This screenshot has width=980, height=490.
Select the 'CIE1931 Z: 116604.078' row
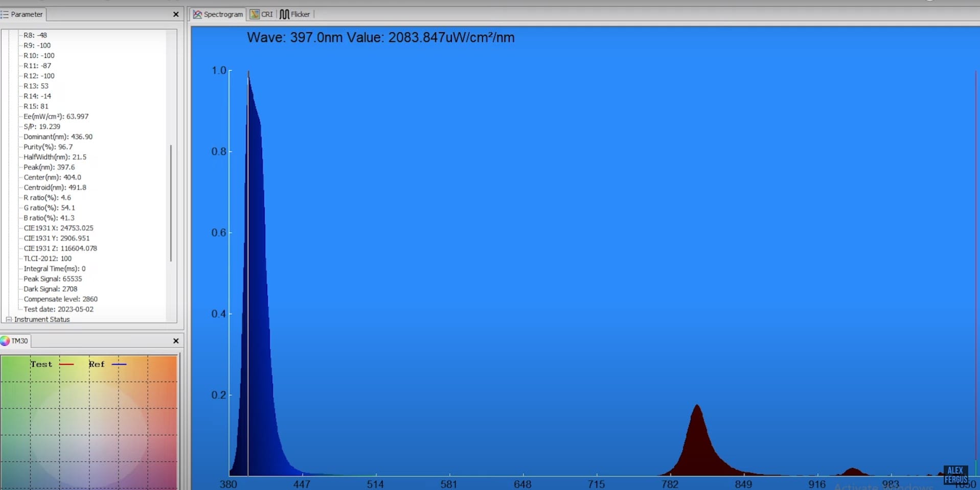(60, 248)
